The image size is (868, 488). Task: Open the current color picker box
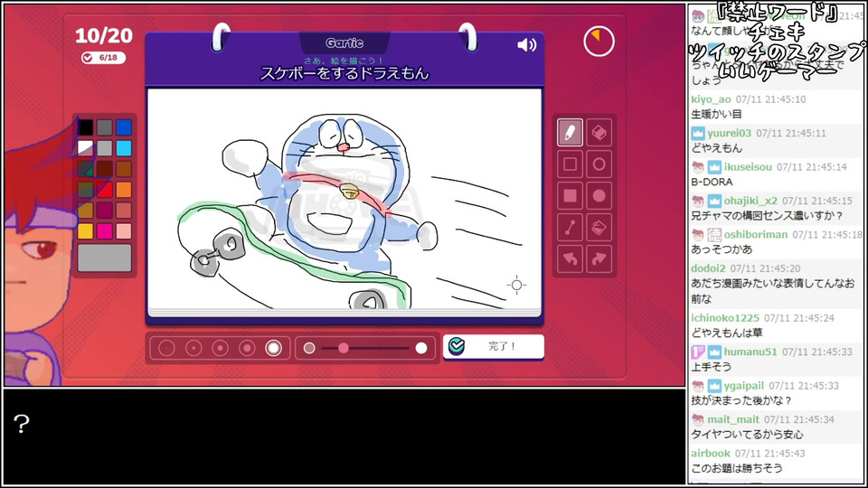pos(105,258)
